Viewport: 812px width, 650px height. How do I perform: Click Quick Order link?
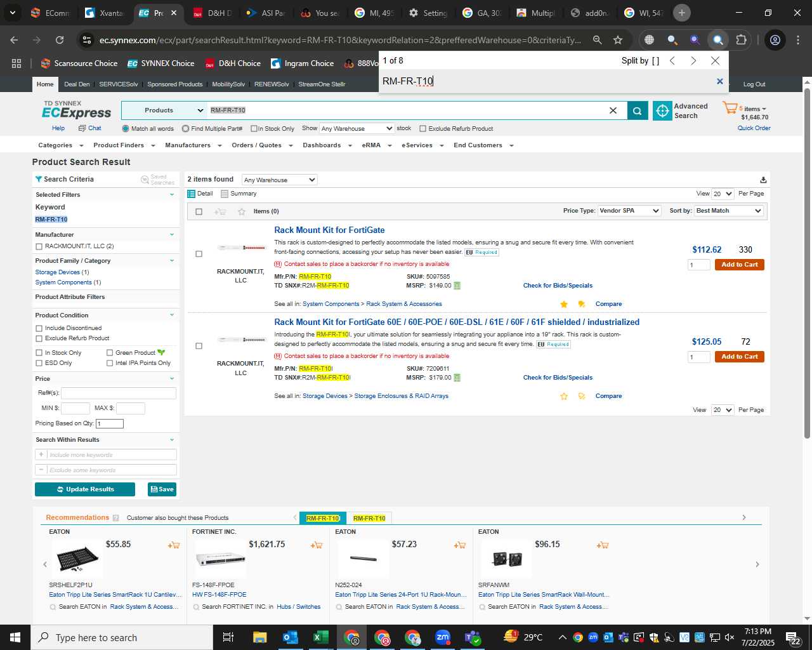pos(754,128)
